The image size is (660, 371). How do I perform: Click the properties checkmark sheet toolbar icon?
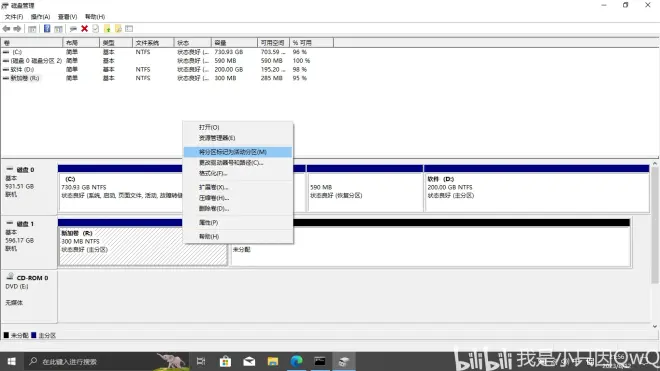click(96, 29)
